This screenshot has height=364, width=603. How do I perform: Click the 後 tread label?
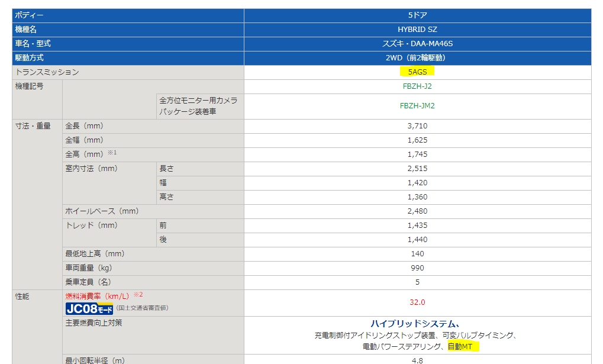coord(163,240)
